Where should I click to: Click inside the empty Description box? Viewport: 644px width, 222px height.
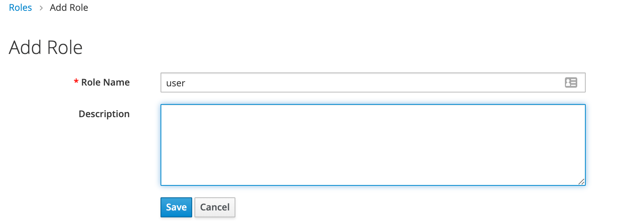[x=373, y=145]
